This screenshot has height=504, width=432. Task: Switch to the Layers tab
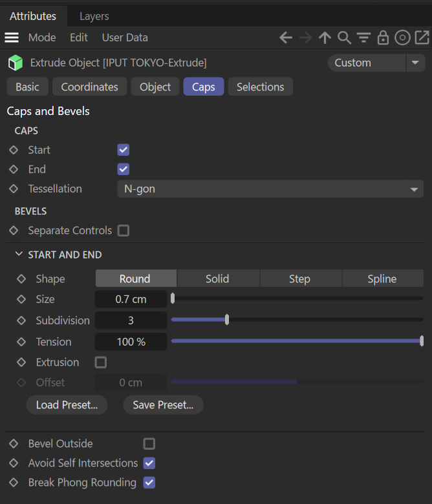pyautogui.click(x=94, y=16)
